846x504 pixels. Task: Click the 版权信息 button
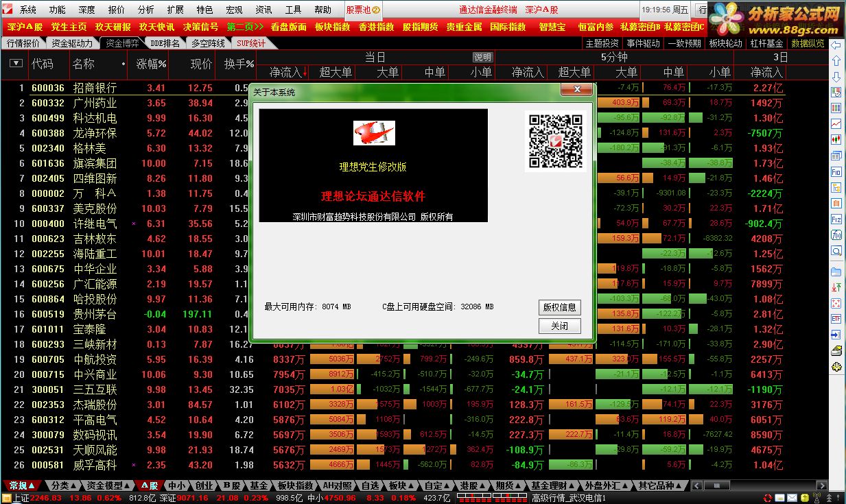click(x=559, y=307)
